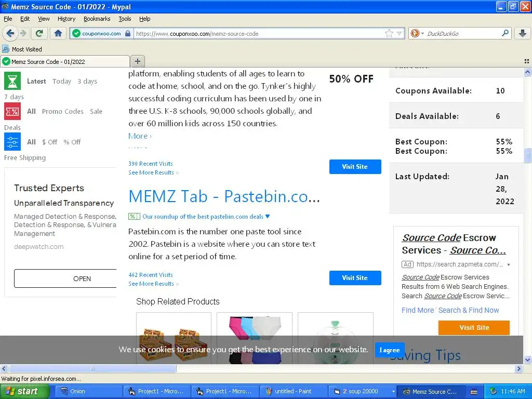
Task: Bookmark this page with the star icon
Action: [389, 33]
